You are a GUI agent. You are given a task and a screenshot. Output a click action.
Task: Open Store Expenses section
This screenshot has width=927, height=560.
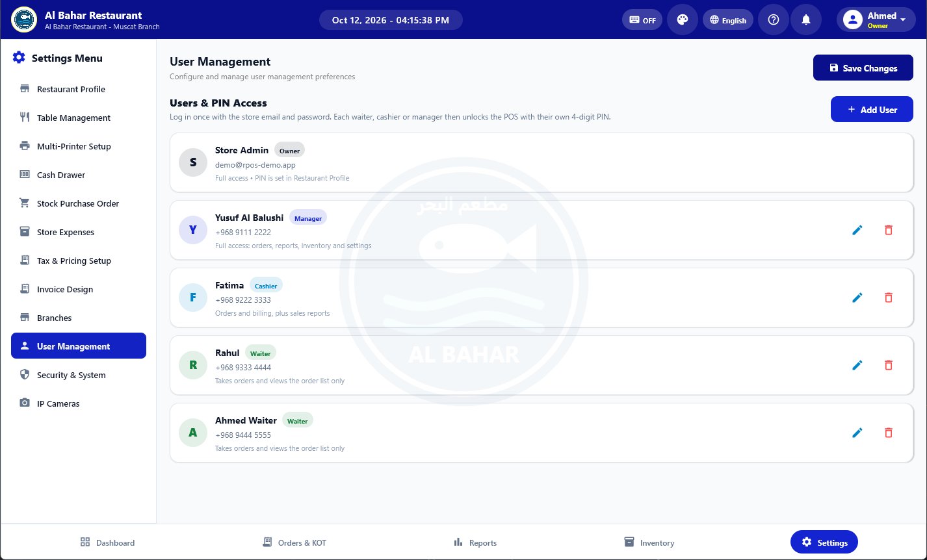(79, 232)
